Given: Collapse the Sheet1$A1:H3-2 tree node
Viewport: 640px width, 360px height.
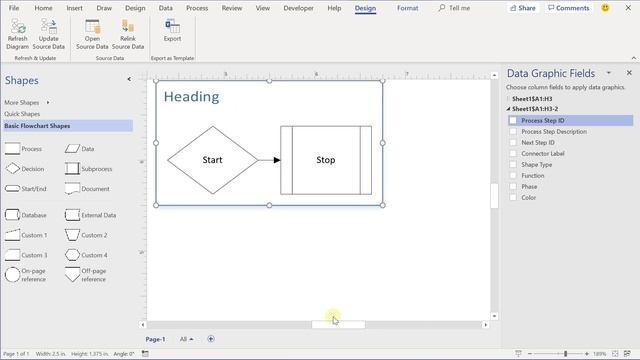Looking at the screenshot, I should [509, 109].
